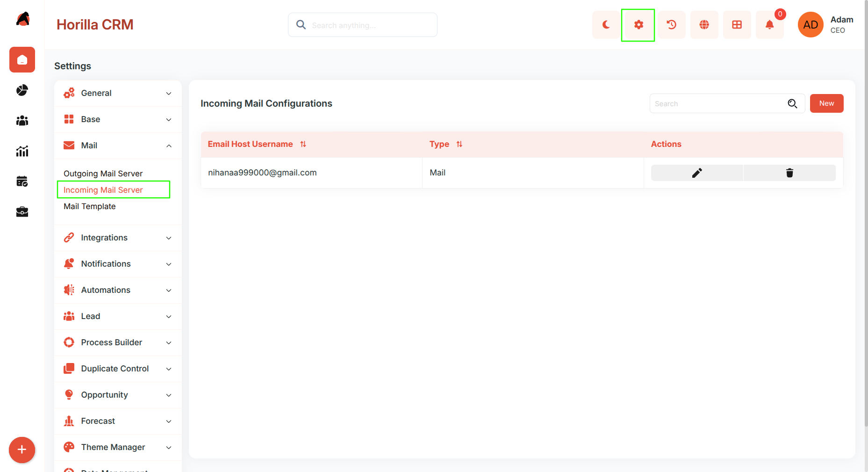868x472 pixels.
Task: Expand the Notifications section
Action: point(118,264)
